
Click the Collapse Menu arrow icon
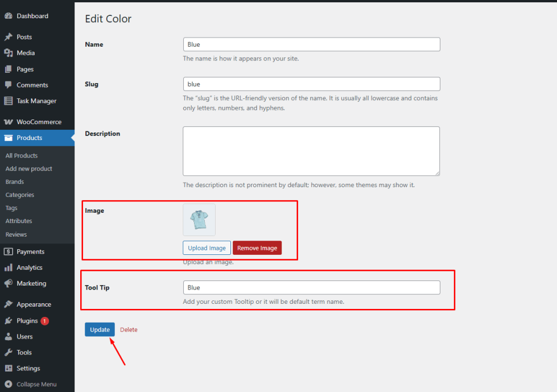coord(9,384)
